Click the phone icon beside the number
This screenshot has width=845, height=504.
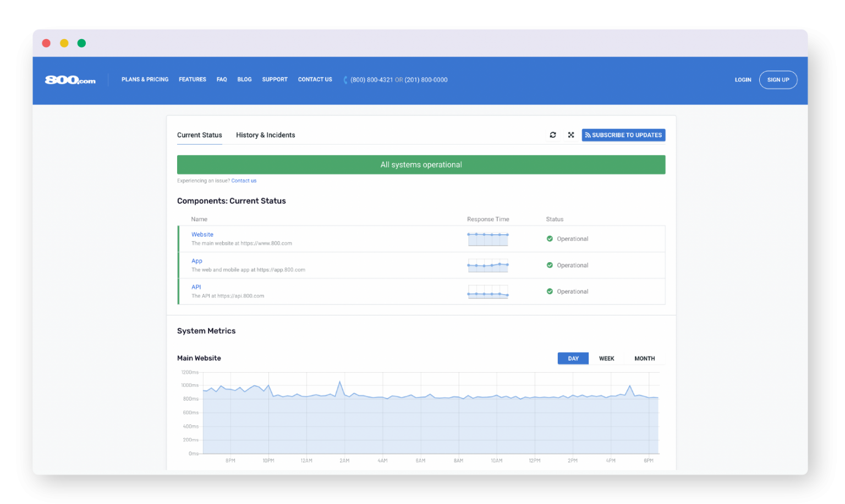pos(345,80)
